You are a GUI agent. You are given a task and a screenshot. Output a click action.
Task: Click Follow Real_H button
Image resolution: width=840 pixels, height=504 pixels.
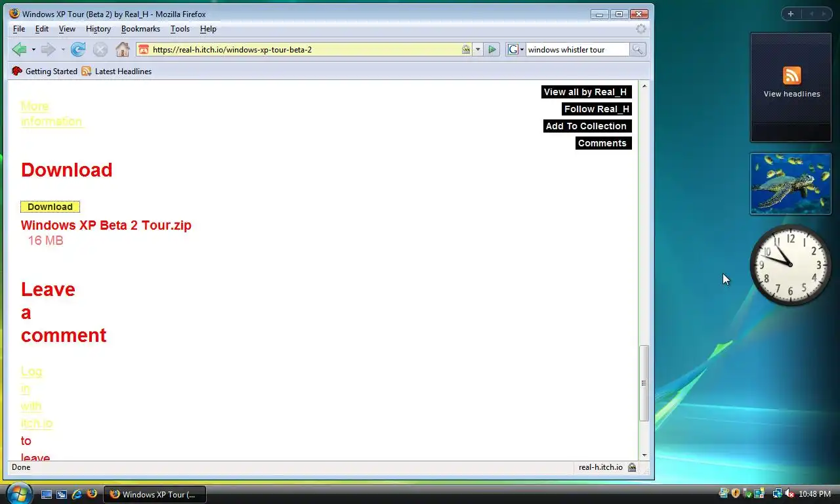click(x=597, y=109)
